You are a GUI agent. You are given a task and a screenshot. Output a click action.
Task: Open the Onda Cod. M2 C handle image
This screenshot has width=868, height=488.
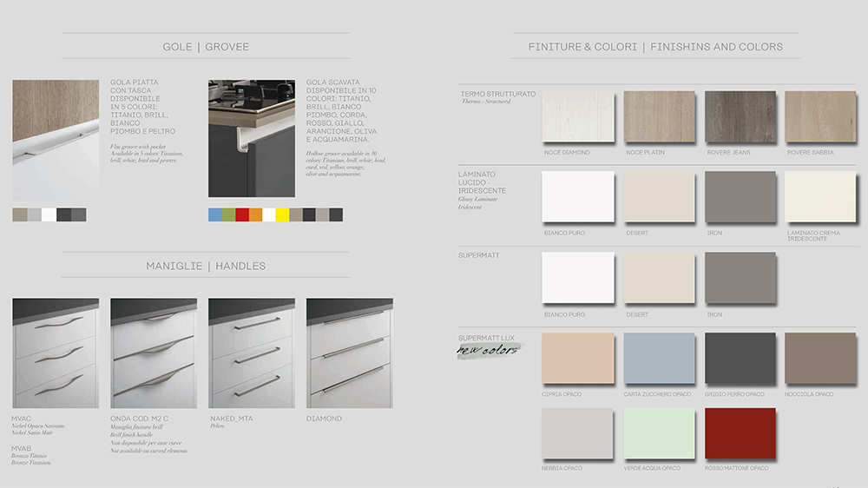[x=154, y=353]
